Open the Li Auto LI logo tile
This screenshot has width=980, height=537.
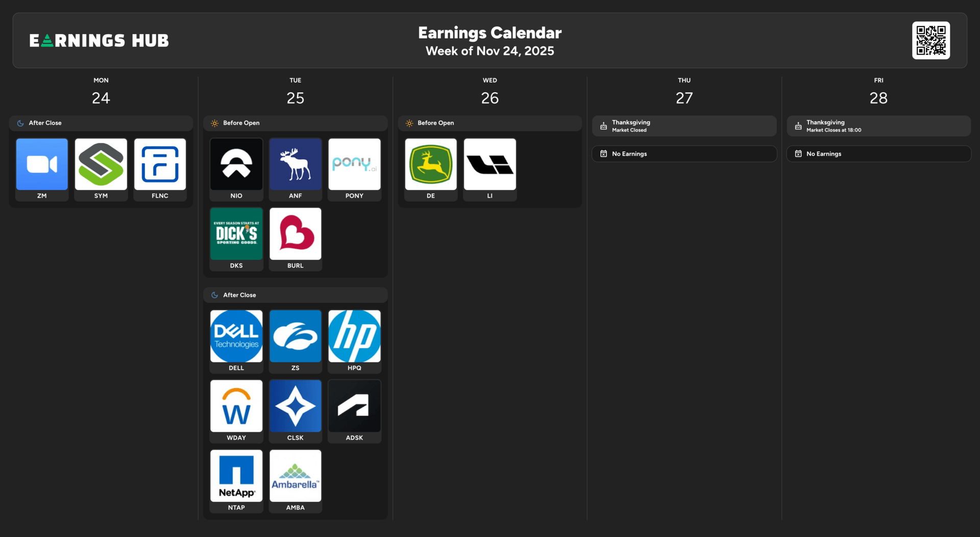pyautogui.click(x=490, y=164)
